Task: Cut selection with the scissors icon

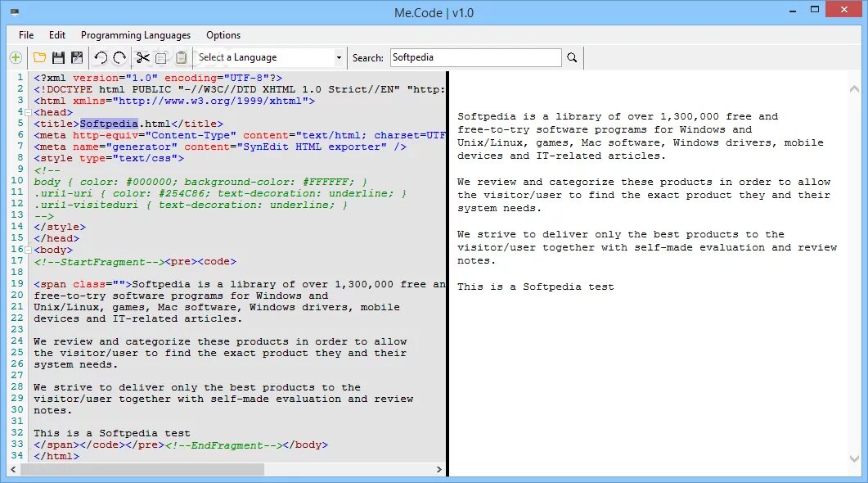Action: (x=143, y=57)
